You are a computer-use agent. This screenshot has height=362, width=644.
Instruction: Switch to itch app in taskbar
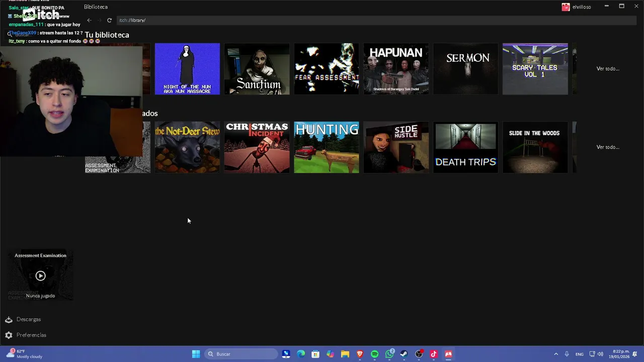(x=448, y=354)
